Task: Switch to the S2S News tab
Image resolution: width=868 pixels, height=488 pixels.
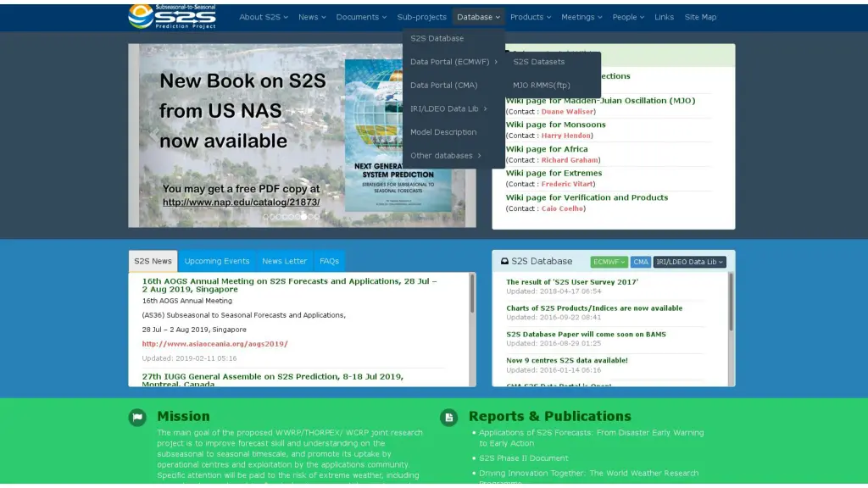Action: click(153, 261)
